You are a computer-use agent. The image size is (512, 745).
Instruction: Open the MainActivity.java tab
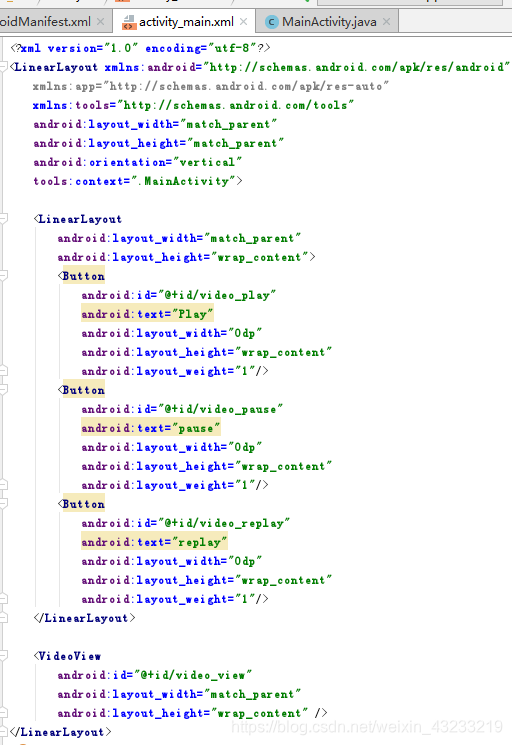329,22
